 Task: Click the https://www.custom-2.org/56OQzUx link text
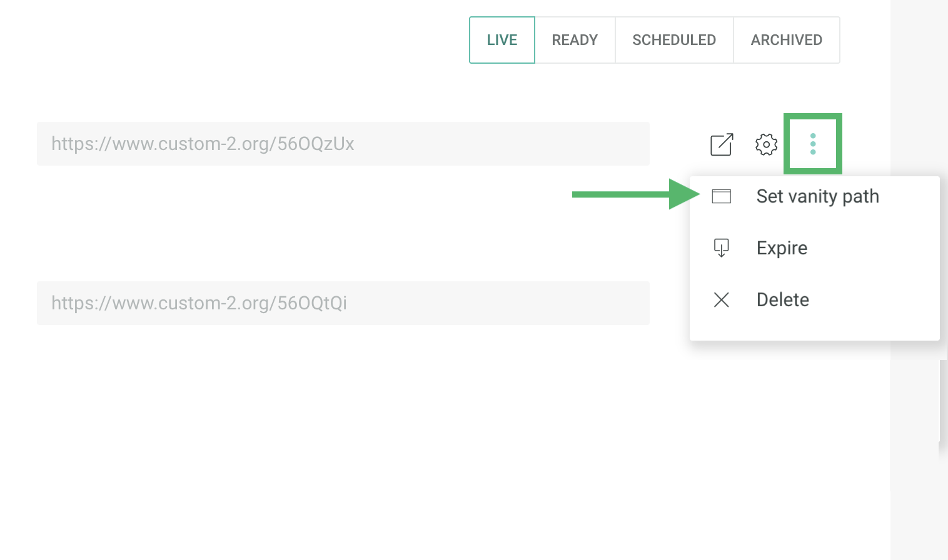[x=203, y=144]
